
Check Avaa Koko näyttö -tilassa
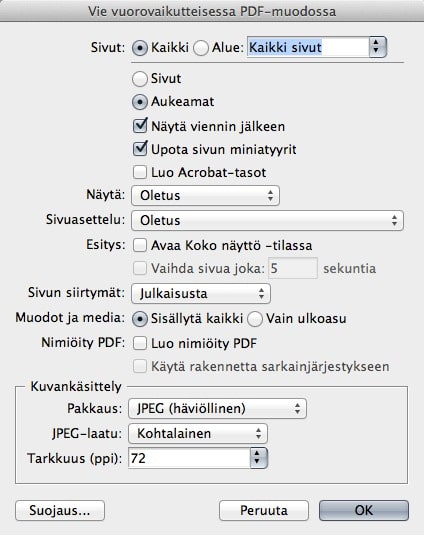point(140,245)
